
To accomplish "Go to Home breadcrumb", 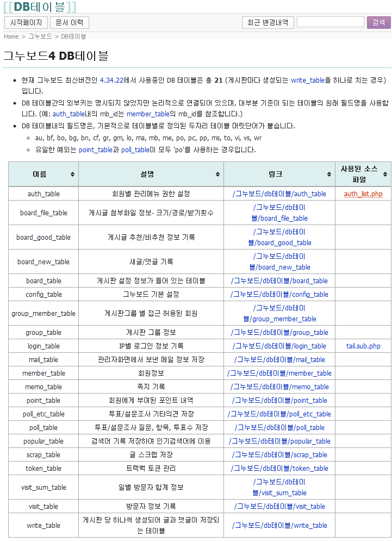I will 11,36.
